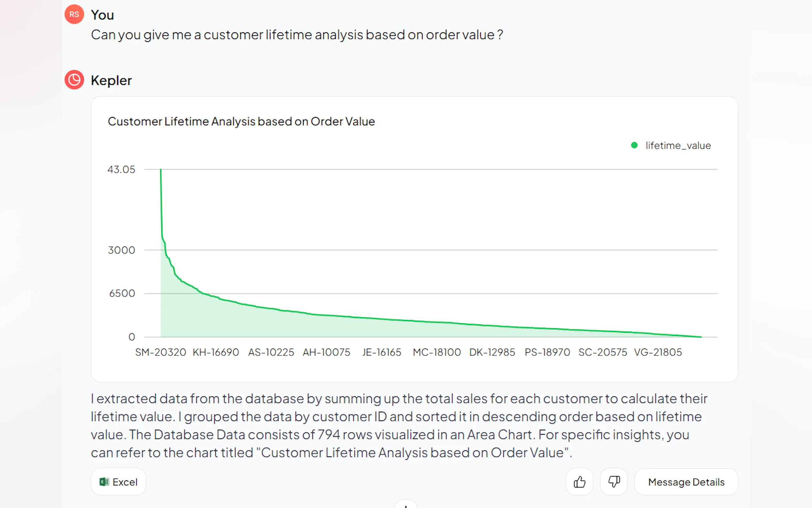
Task: Toggle the lifetime_value legend series
Action: coord(678,146)
